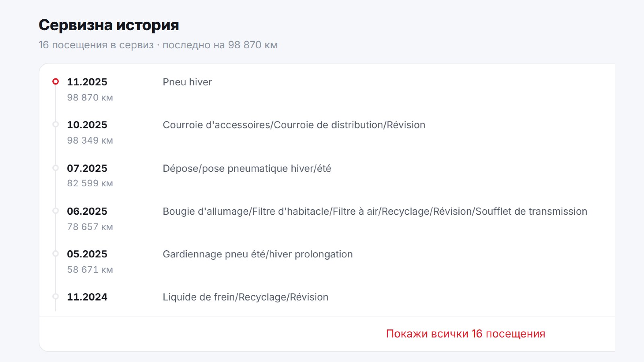The height and width of the screenshot is (362, 644).
Task: Click the 16 посещения в сервиз subtitle
Action: (96, 45)
